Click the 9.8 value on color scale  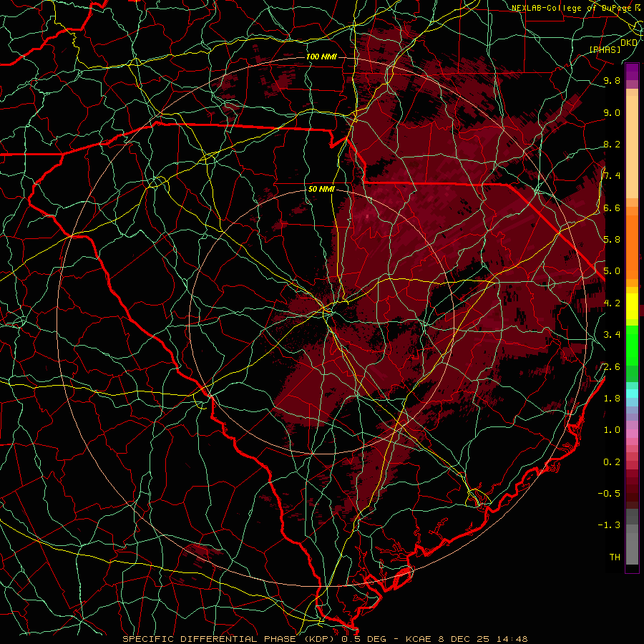[x=612, y=80]
